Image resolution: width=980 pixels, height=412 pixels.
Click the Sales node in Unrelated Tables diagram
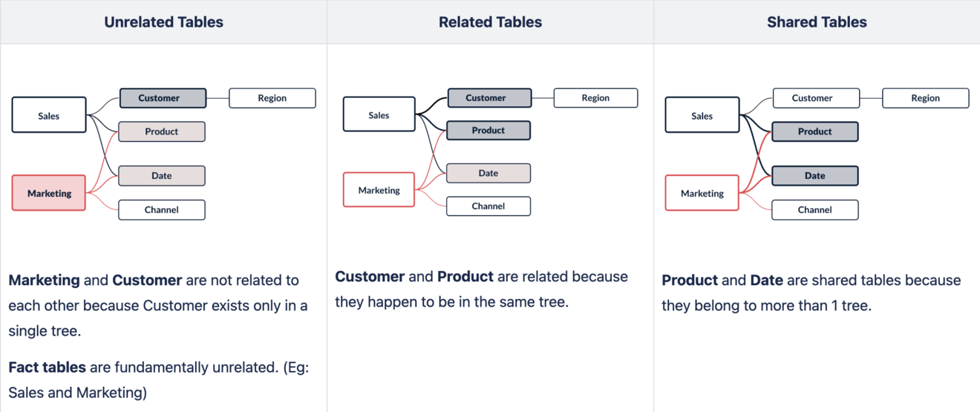click(x=49, y=115)
